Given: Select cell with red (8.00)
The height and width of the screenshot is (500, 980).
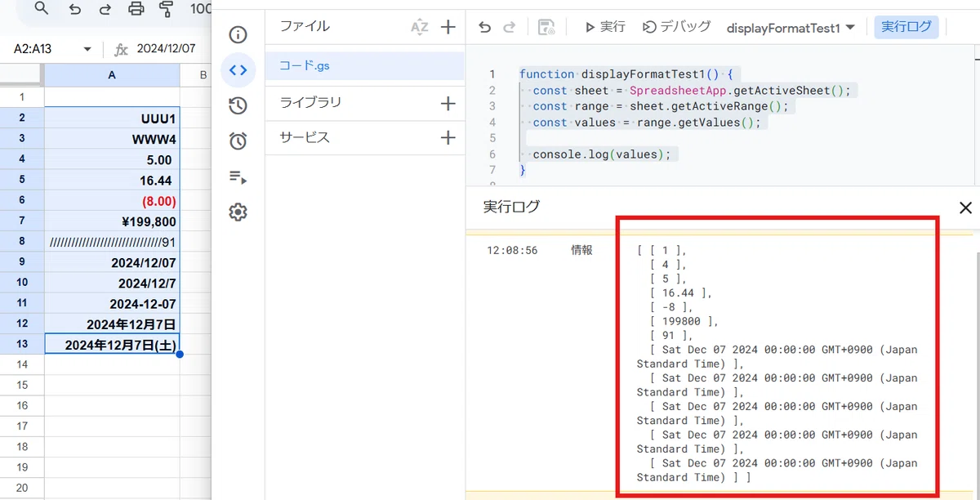Looking at the screenshot, I should (112, 200).
